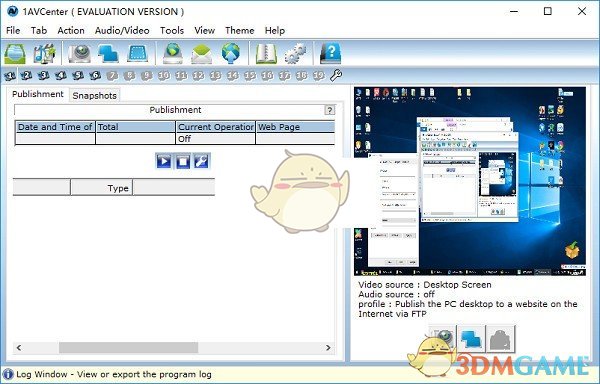
Task: Click the globe on drive broadcast icon
Action: pos(173,54)
